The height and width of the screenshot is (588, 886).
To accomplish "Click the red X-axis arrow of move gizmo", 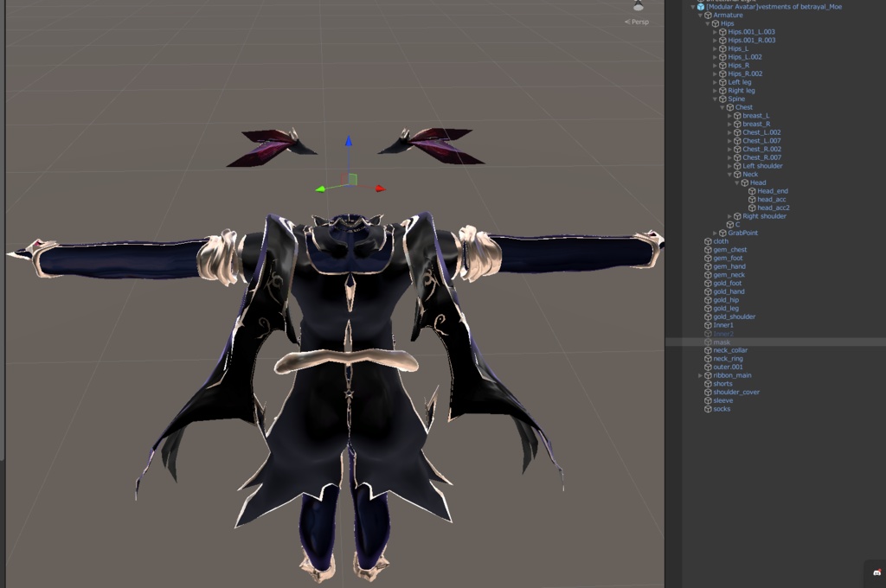I will [381, 189].
